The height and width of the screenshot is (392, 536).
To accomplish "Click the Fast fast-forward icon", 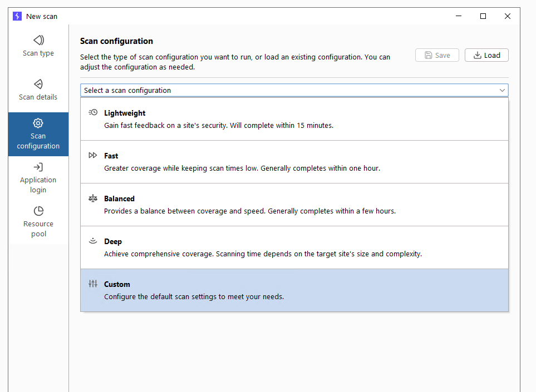I will (93, 156).
